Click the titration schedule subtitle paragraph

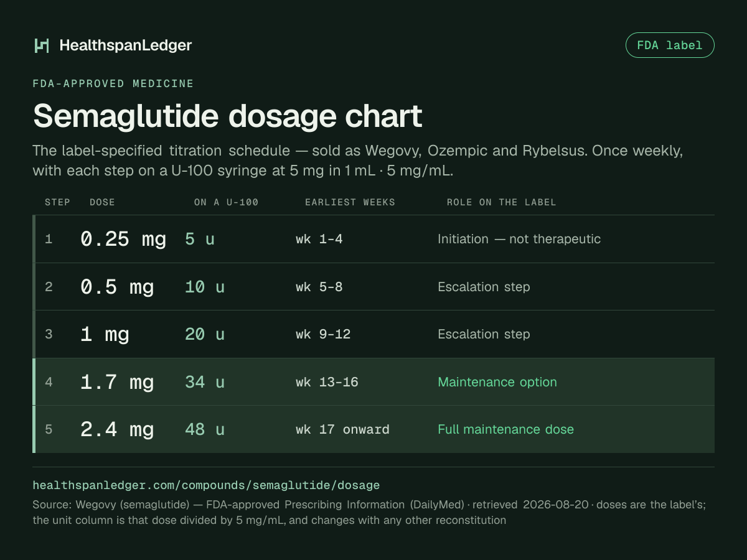coord(358,161)
